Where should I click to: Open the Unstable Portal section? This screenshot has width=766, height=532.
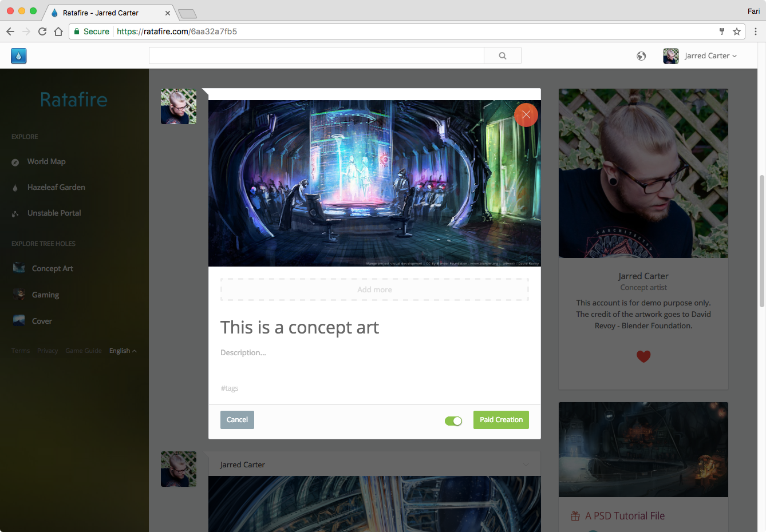54,213
